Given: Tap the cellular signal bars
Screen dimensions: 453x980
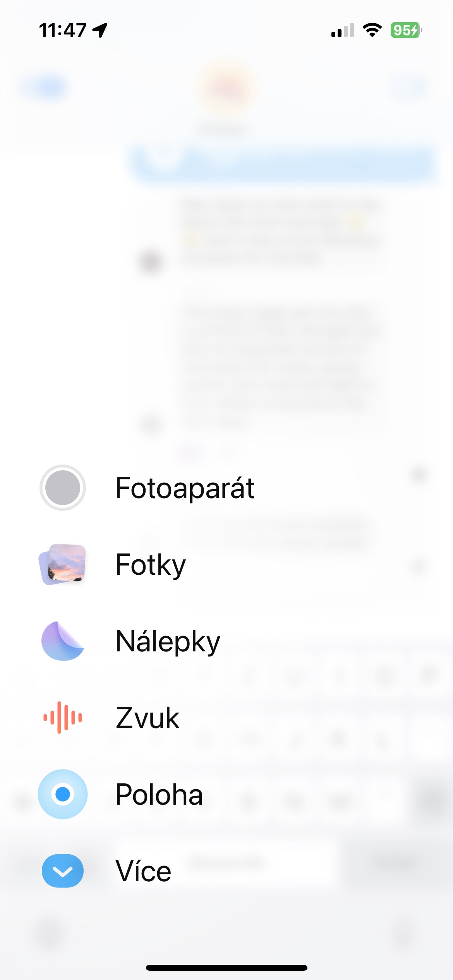Looking at the screenshot, I should (343, 30).
